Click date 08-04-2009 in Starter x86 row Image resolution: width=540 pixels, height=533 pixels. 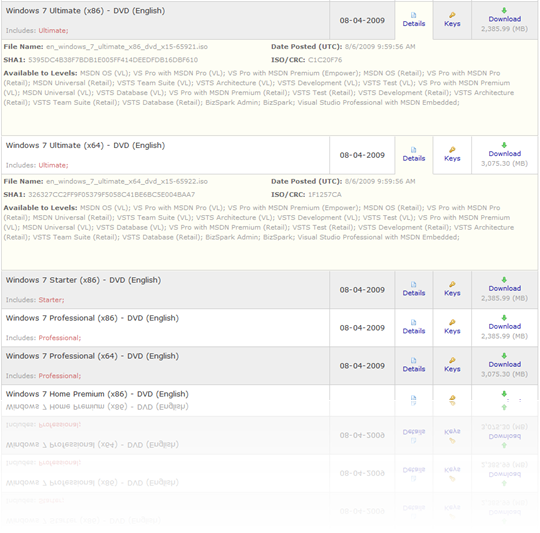point(362,290)
